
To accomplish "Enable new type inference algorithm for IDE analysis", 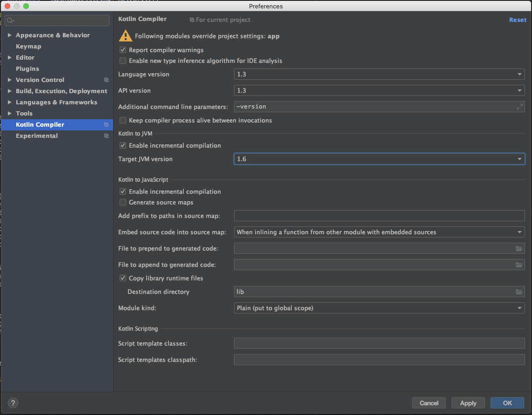I will [x=123, y=61].
